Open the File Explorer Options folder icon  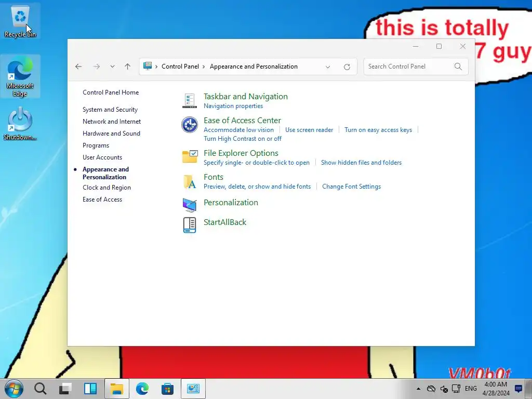click(190, 156)
